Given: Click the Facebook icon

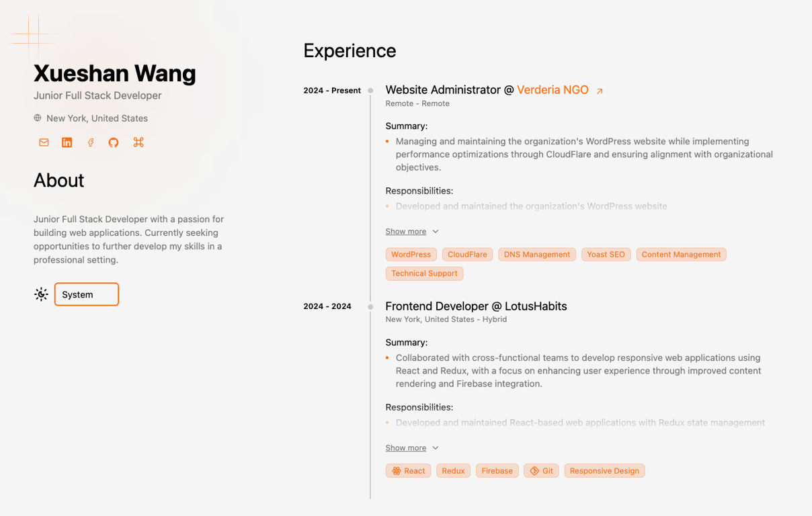Looking at the screenshot, I should point(91,142).
